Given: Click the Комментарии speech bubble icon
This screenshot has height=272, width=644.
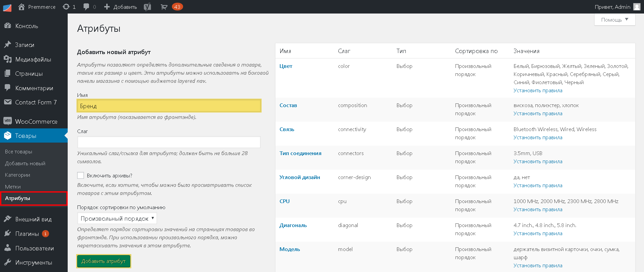Looking at the screenshot, I should click(7, 88).
